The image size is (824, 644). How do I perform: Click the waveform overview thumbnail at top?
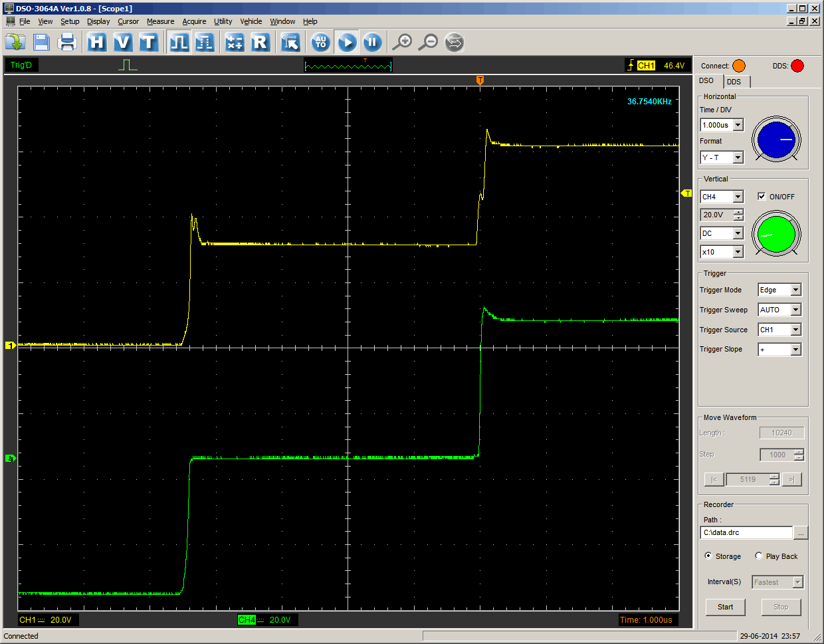pyautogui.click(x=348, y=65)
